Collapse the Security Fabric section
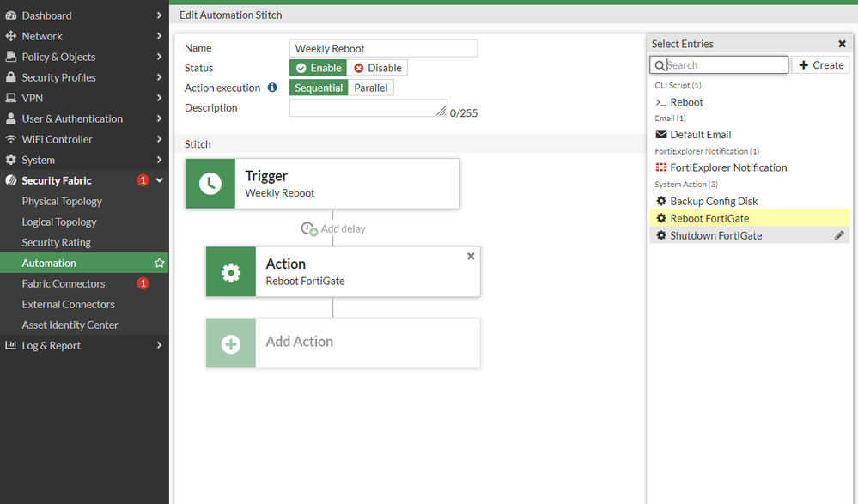This screenshot has width=858, height=504. coord(160,180)
